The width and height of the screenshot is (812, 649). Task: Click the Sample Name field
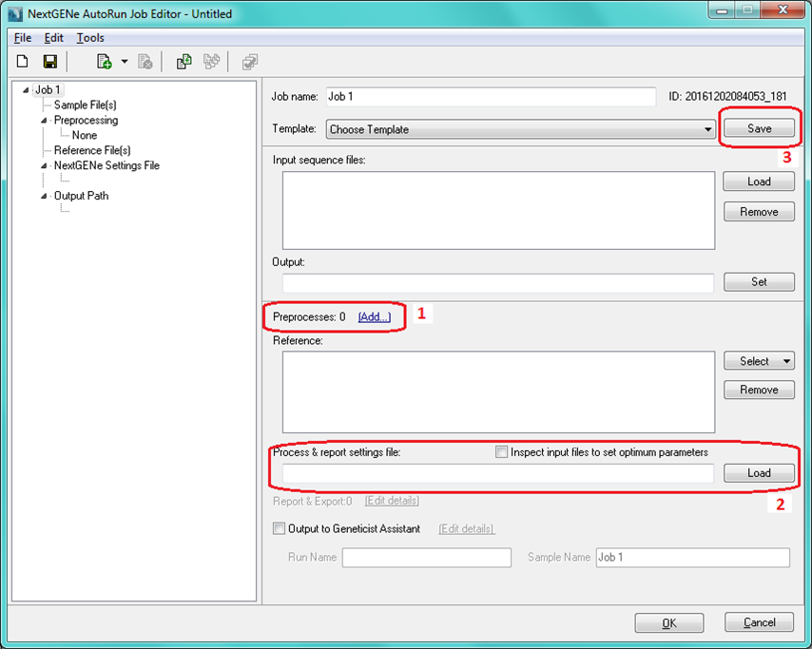click(693, 558)
